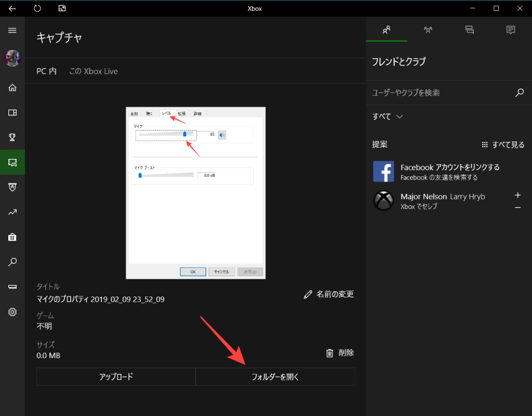Open Trending arrow icon in sidebar
532x416 pixels.
[12, 212]
